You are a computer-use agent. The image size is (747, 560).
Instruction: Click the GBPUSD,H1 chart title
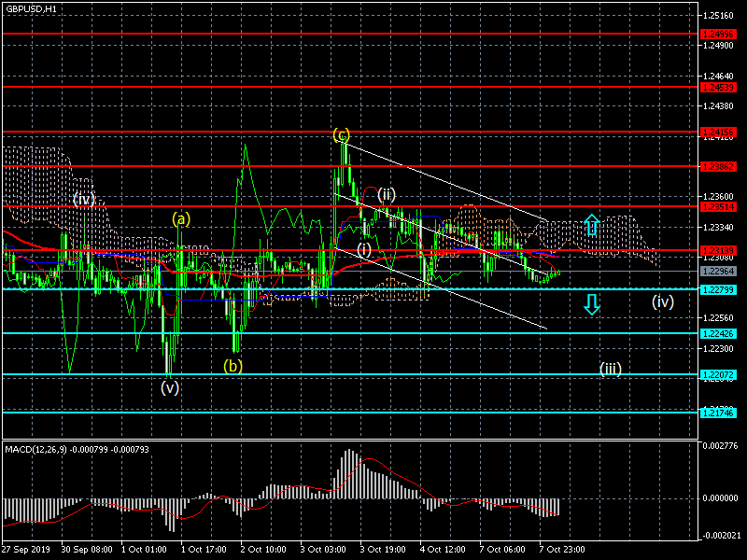(x=31, y=7)
